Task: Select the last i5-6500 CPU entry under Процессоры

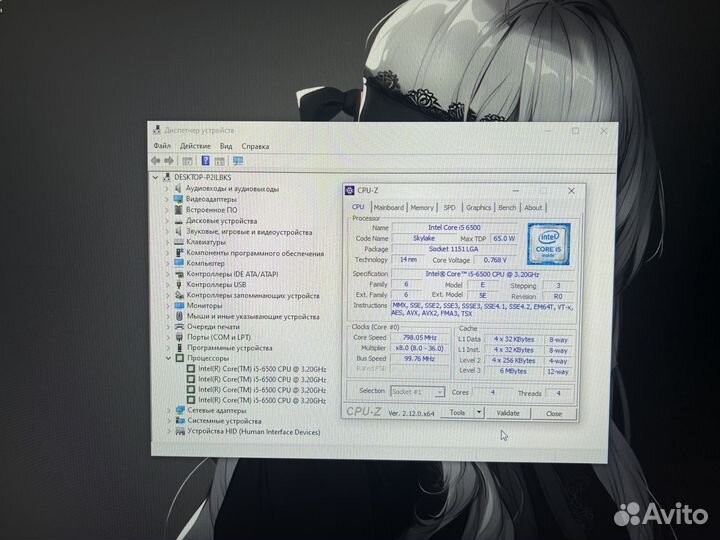Action: tap(262, 400)
